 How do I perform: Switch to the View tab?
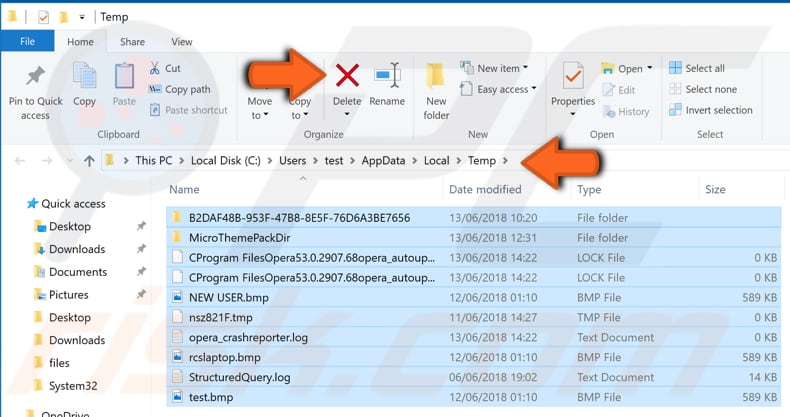(x=181, y=41)
